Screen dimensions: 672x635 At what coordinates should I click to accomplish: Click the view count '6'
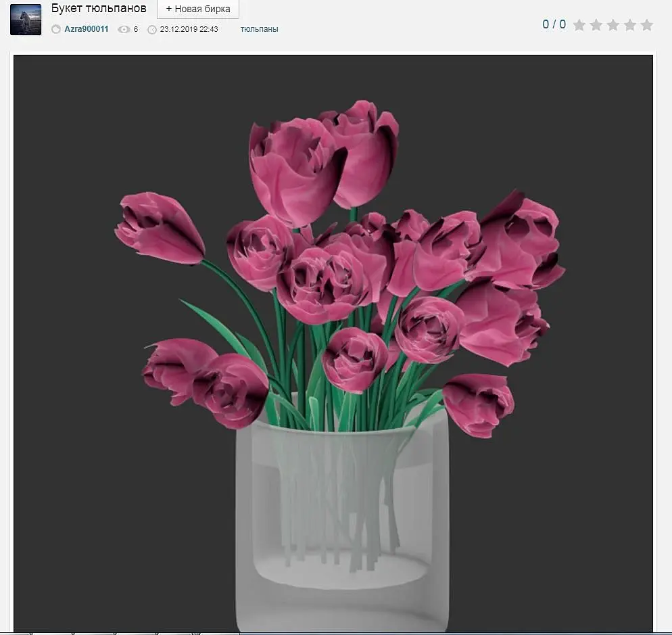136,29
